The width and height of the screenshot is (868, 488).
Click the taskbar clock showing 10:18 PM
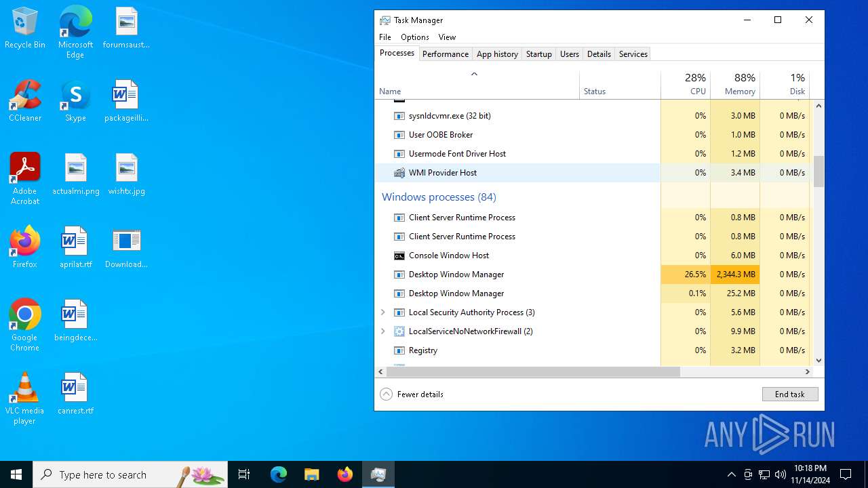click(x=810, y=474)
